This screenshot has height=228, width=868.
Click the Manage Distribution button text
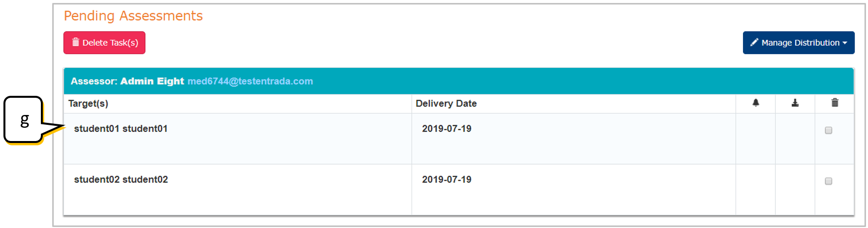coord(801,43)
